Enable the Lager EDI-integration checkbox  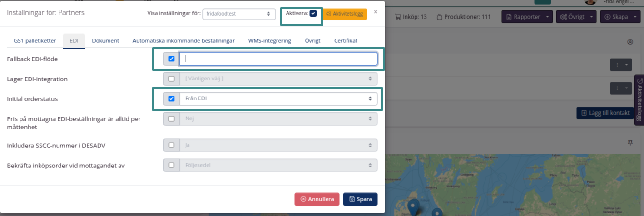[171, 79]
